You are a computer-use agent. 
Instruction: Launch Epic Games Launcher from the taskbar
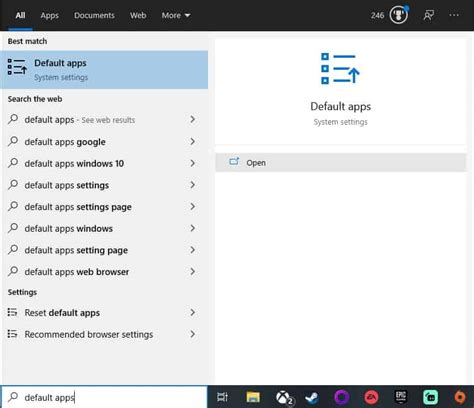tap(400, 397)
